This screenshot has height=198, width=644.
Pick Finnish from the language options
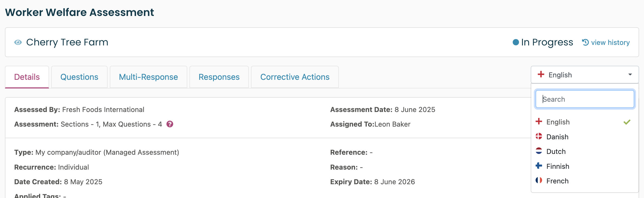click(x=558, y=166)
